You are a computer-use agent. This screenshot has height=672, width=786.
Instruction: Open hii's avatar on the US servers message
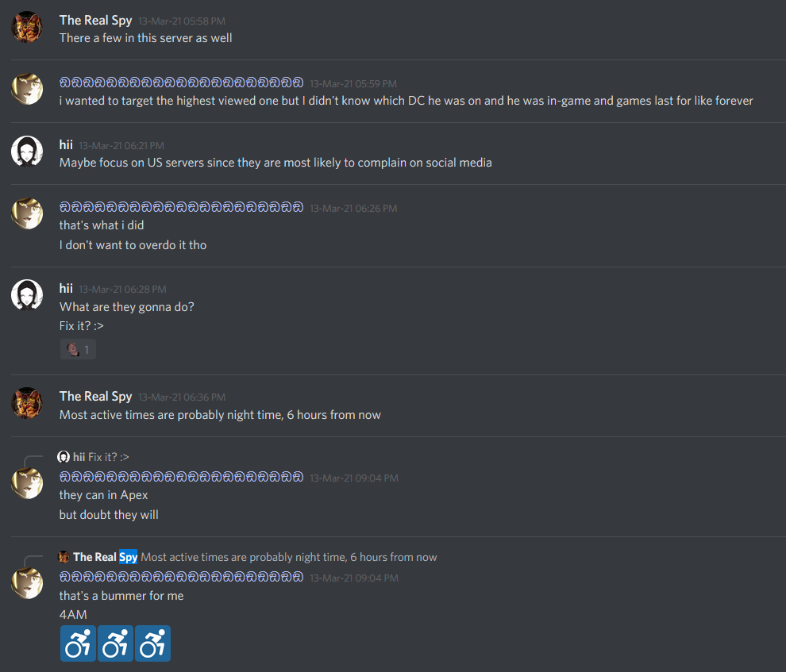pos(27,152)
